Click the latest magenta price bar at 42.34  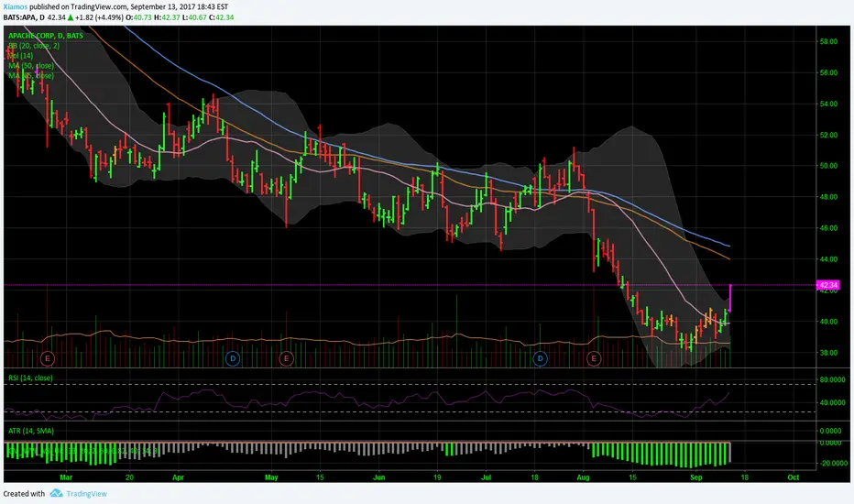click(729, 298)
